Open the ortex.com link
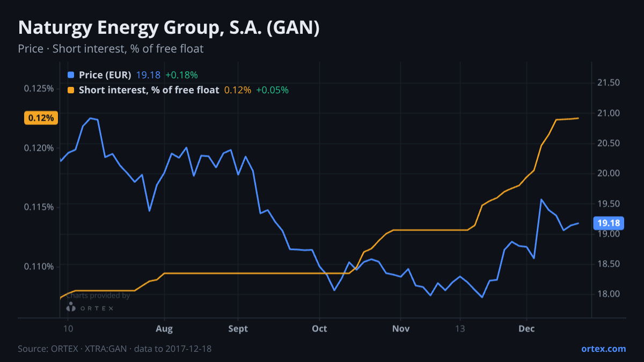Screen dimensions: 644x362 (604, 349)
